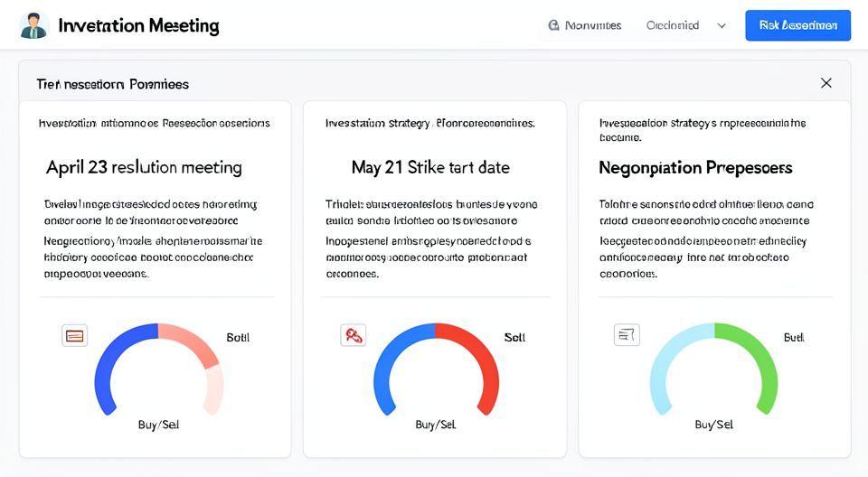868x477 pixels.
Task: Click the user avatar icon in header
Action: pos(33,25)
